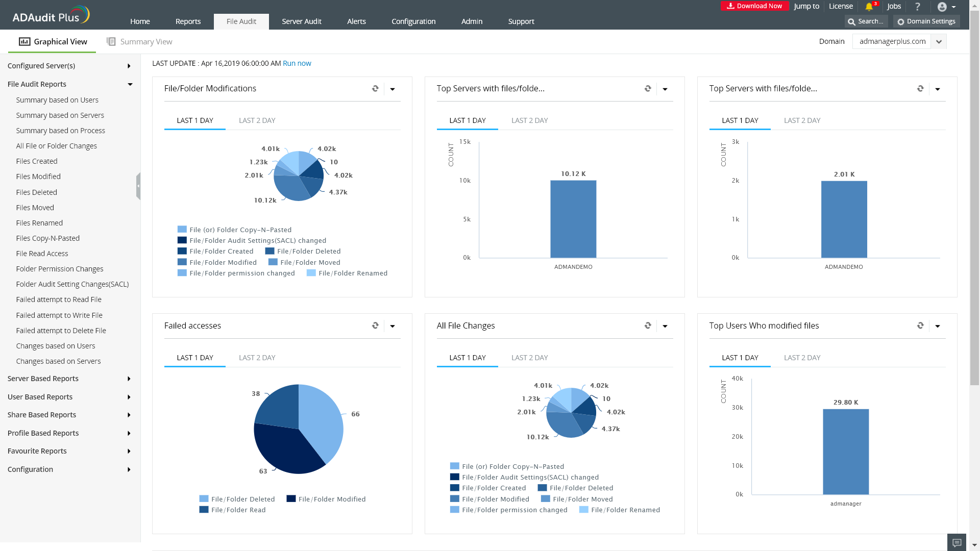
Task: Select Files Renamed report in the sidebar
Action: click(39, 223)
